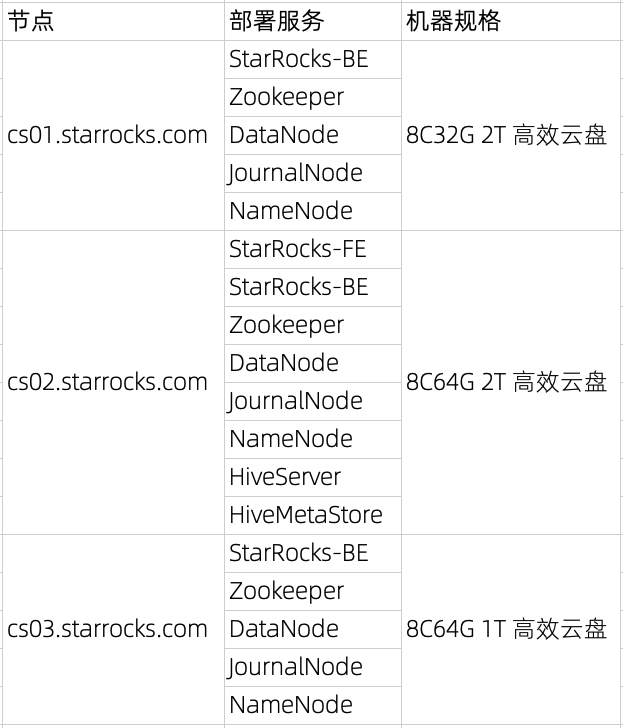Select the 机器规格 header cell
Screen dimensions: 623x728
[511, 21]
